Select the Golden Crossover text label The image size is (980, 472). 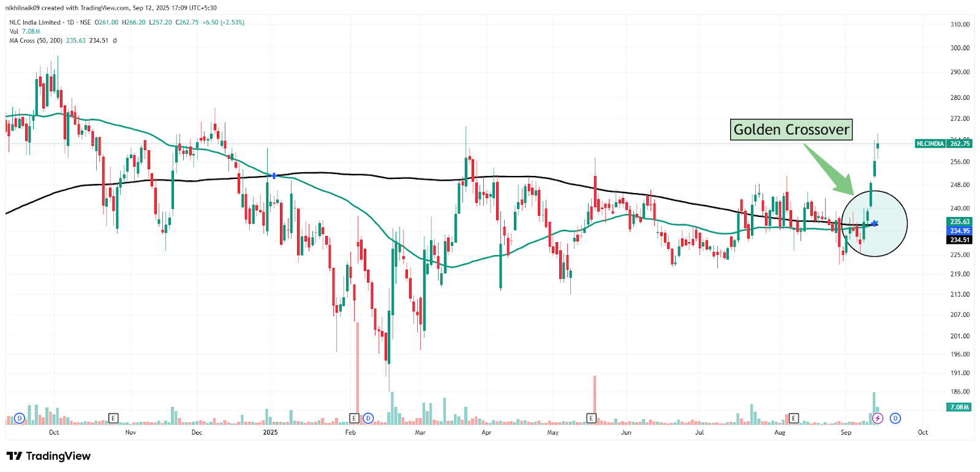[791, 129]
